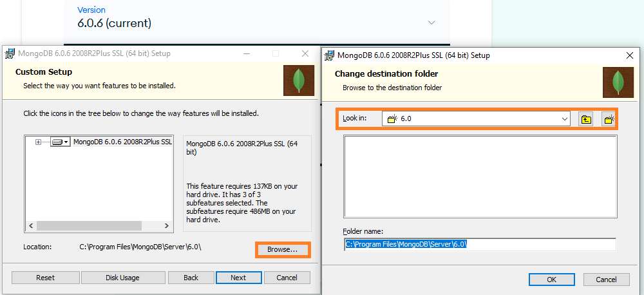Open the feature install-mode drive icon dropdown
The width and height of the screenshot is (644, 295).
[x=60, y=142]
